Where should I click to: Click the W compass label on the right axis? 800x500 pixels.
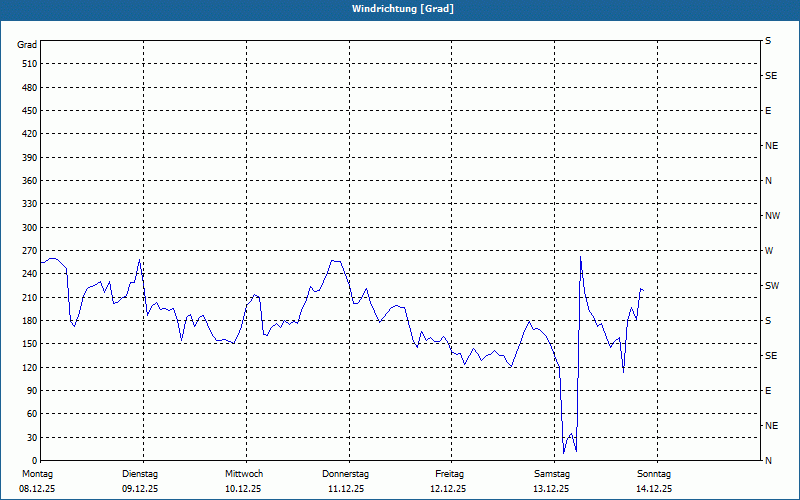tap(769, 250)
